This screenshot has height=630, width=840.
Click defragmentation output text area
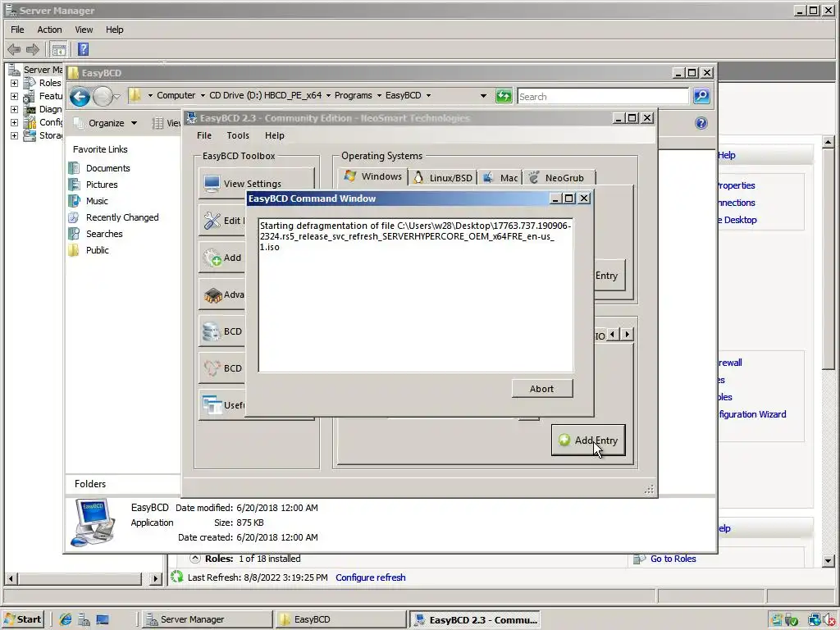pyautogui.click(x=416, y=295)
